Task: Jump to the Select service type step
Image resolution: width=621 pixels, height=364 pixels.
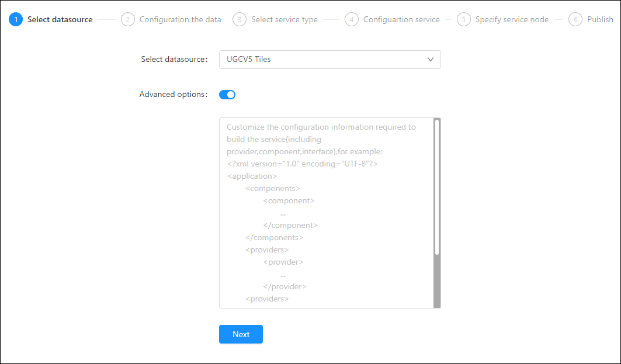Action: 285,20
